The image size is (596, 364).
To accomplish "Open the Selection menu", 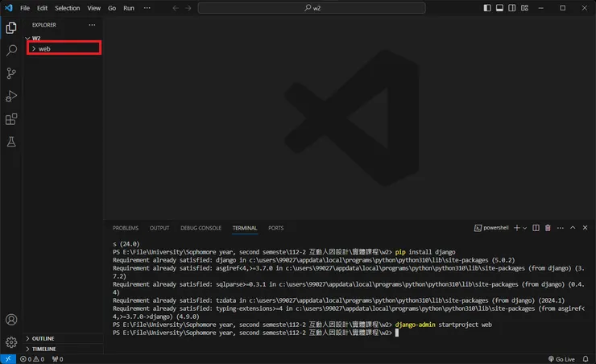I will (x=68, y=8).
